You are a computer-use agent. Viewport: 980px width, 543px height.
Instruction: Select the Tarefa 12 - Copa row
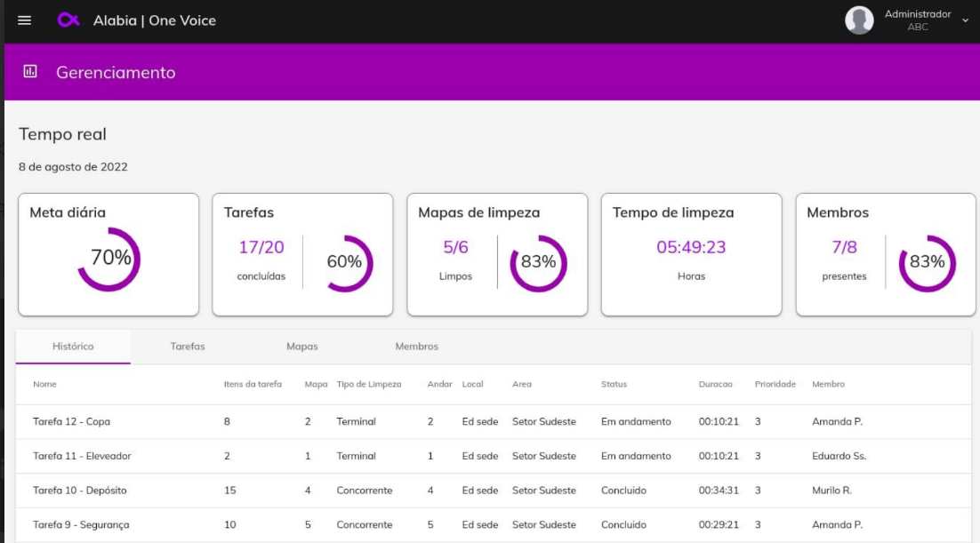[72, 421]
